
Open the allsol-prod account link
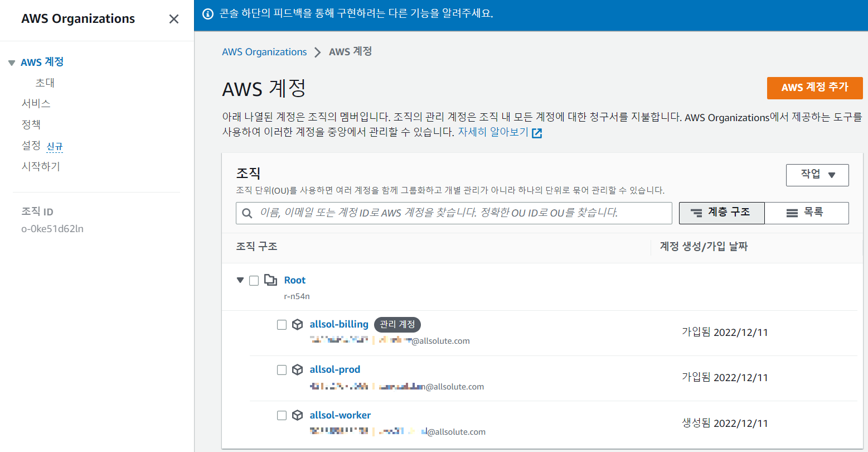pos(335,369)
